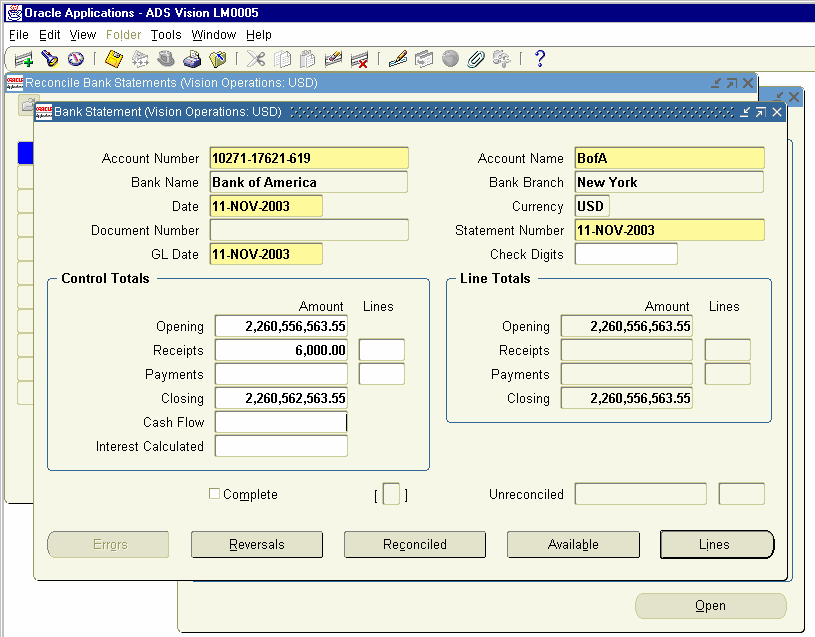
Task: Click the Errors button
Action: pyautogui.click(x=108, y=545)
